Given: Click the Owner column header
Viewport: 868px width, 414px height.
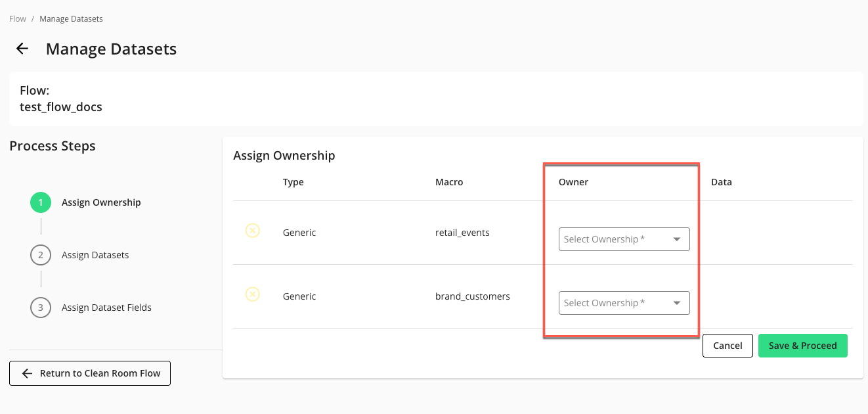Looking at the screenshot, I should (573, 182).
